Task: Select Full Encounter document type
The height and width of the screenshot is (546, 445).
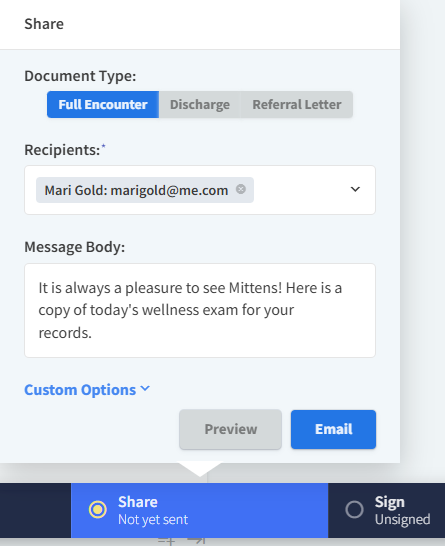Action: point(103,104)
